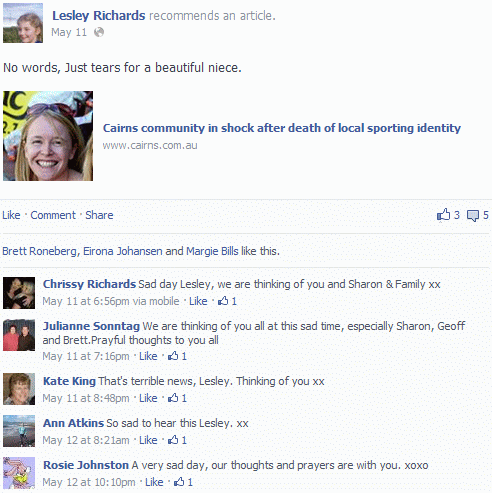This screenshot has height=493, width=492.
Task: Click the globe privacy icon beside May 11
Action: pos(99,32)
